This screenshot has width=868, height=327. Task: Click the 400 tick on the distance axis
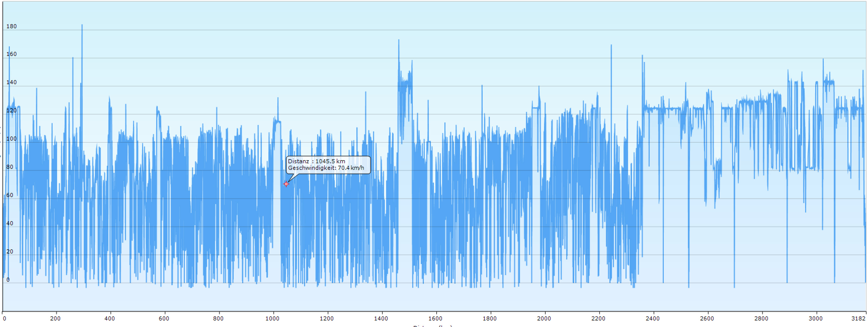point(109,318)
